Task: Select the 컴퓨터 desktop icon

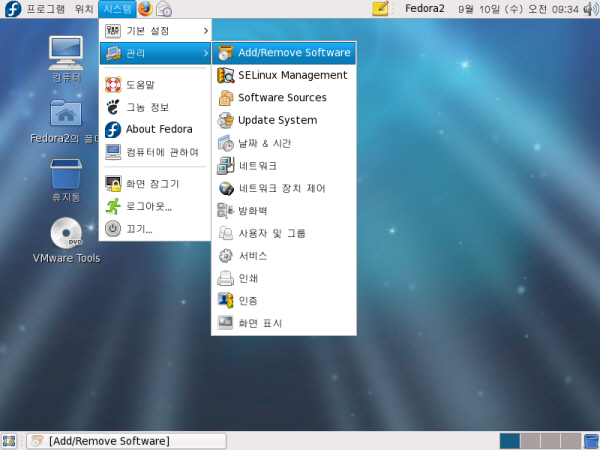Action: click(66, 60)
